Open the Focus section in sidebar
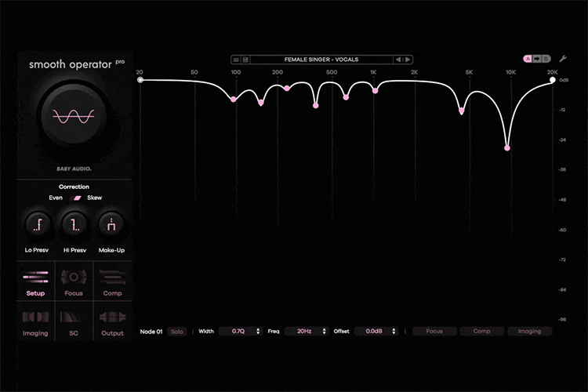 tap(74, 282)
